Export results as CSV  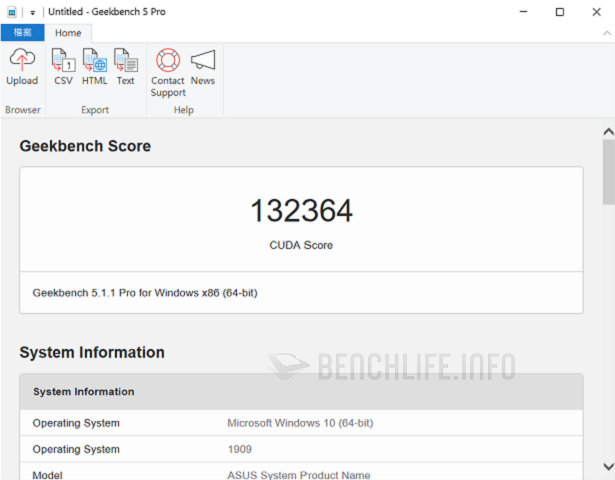(x=63, y=67)
